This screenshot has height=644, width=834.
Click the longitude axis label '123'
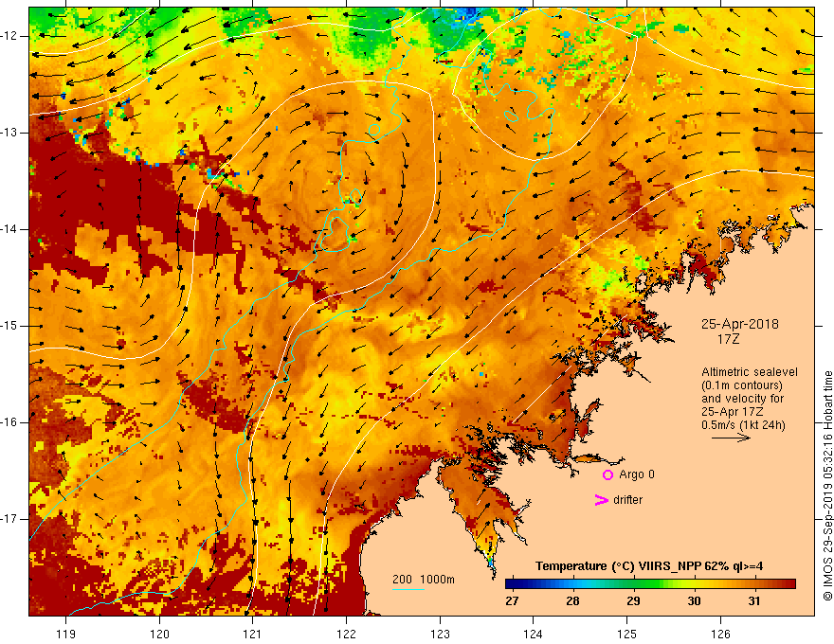coord(440,634)
